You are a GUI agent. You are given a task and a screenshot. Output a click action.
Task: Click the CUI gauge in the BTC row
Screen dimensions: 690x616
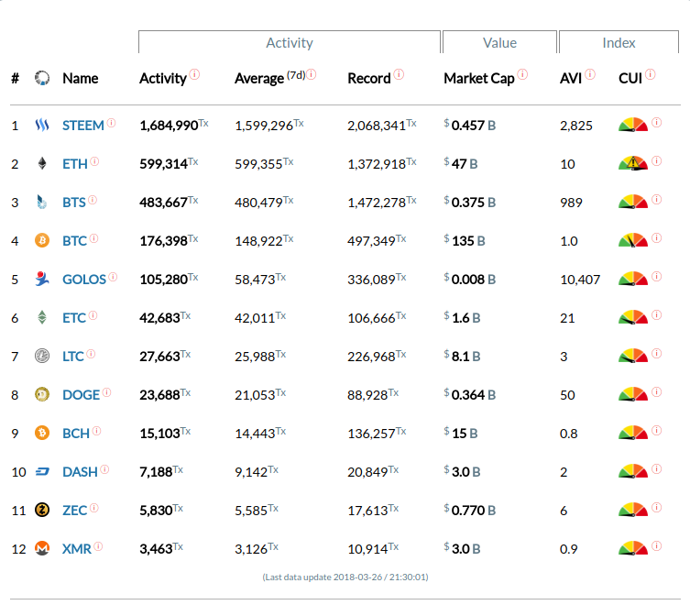click(x=633, y=240)
